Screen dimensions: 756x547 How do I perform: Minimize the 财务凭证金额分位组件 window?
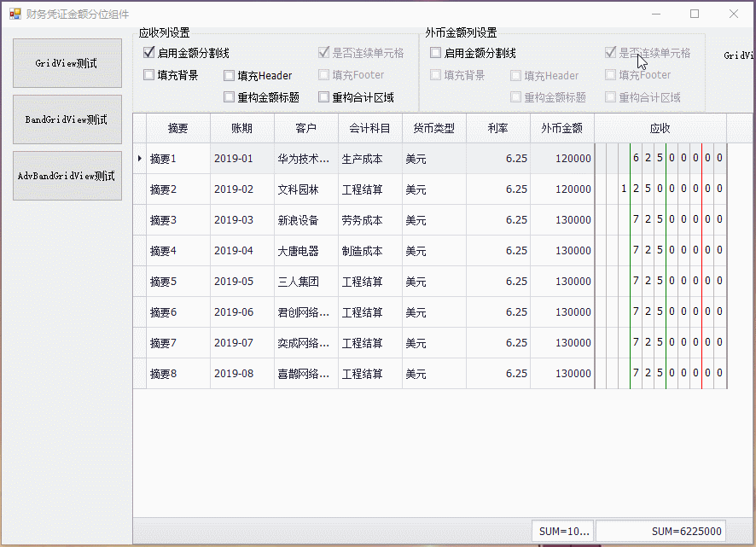[x=656, y=14]
